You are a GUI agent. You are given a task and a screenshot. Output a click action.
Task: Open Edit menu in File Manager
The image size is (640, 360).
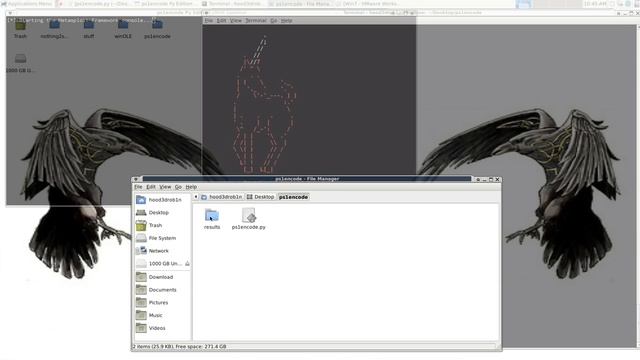pos(151,187)
